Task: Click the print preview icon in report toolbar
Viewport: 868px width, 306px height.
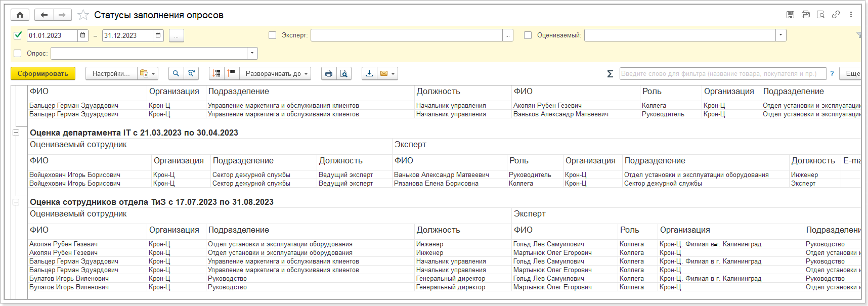Action: tap(344, 73)
